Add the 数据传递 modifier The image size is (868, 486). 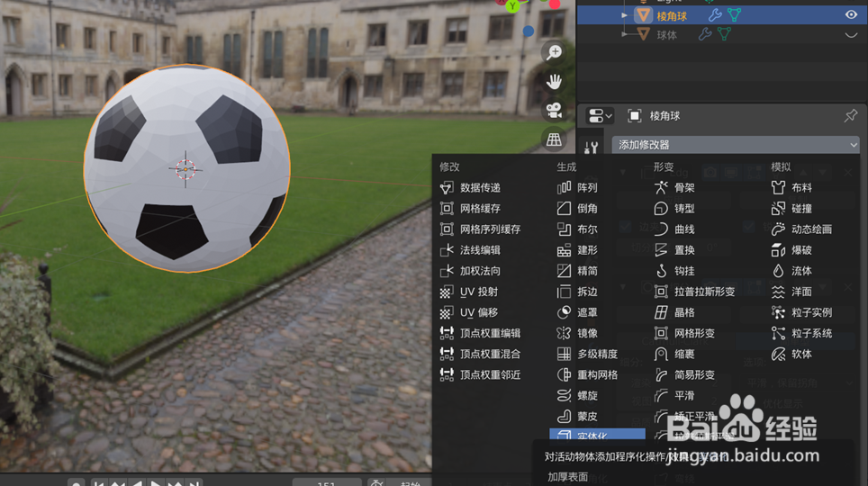click(470, 187)
